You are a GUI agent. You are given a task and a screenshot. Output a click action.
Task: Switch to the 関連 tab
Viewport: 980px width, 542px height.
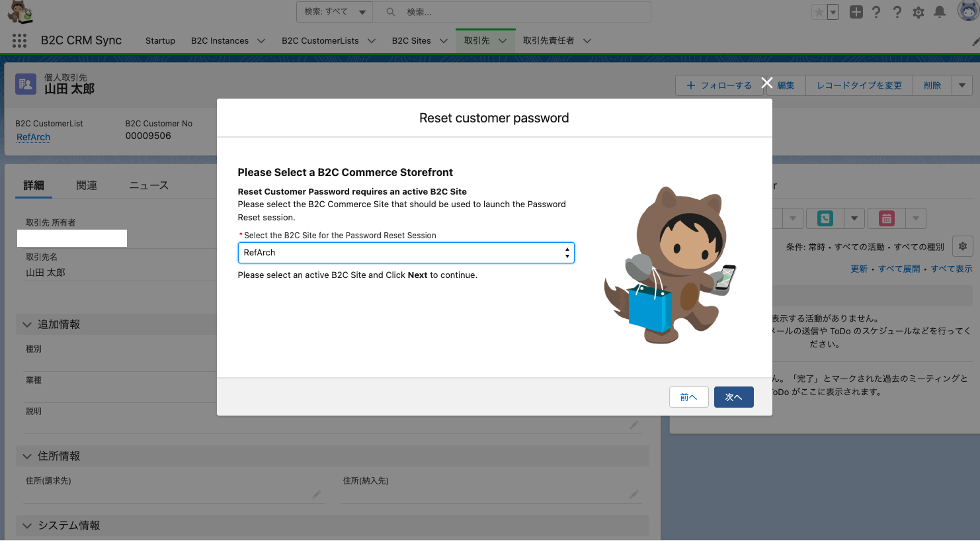pos(87,185)
